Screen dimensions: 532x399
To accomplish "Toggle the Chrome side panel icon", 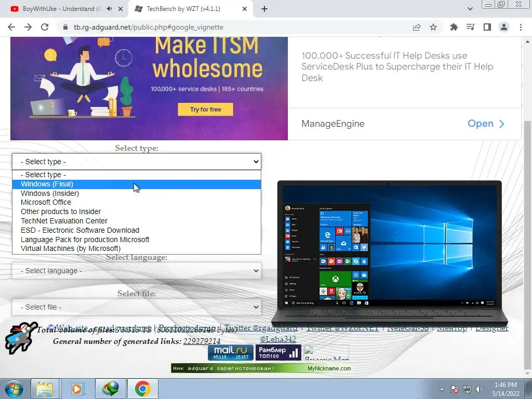I will point(487,27).
